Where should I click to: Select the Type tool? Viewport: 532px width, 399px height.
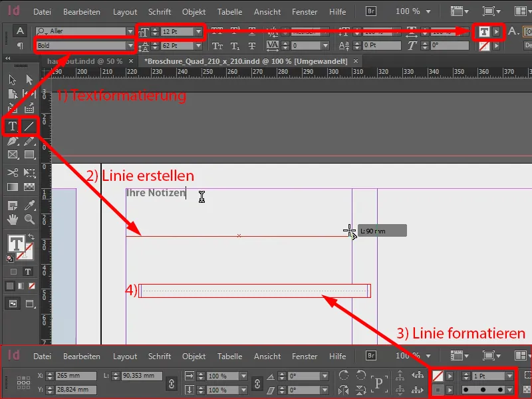click(12, 126)
